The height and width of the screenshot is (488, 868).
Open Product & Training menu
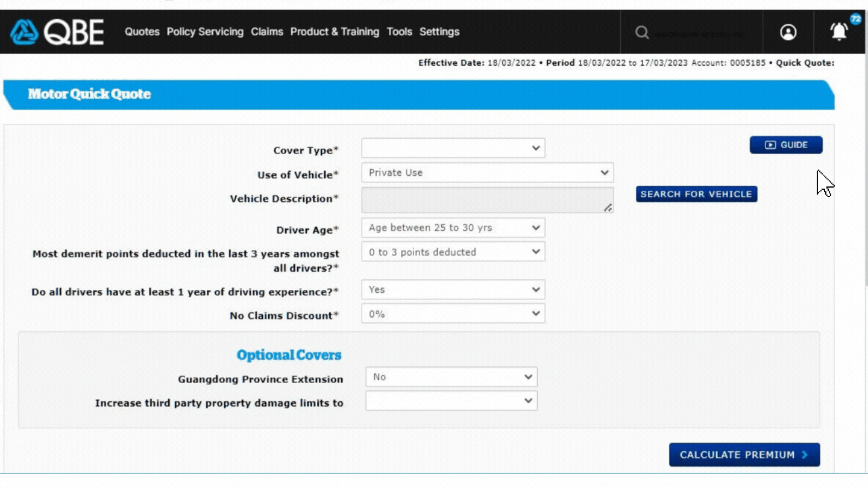click(335, 32)
